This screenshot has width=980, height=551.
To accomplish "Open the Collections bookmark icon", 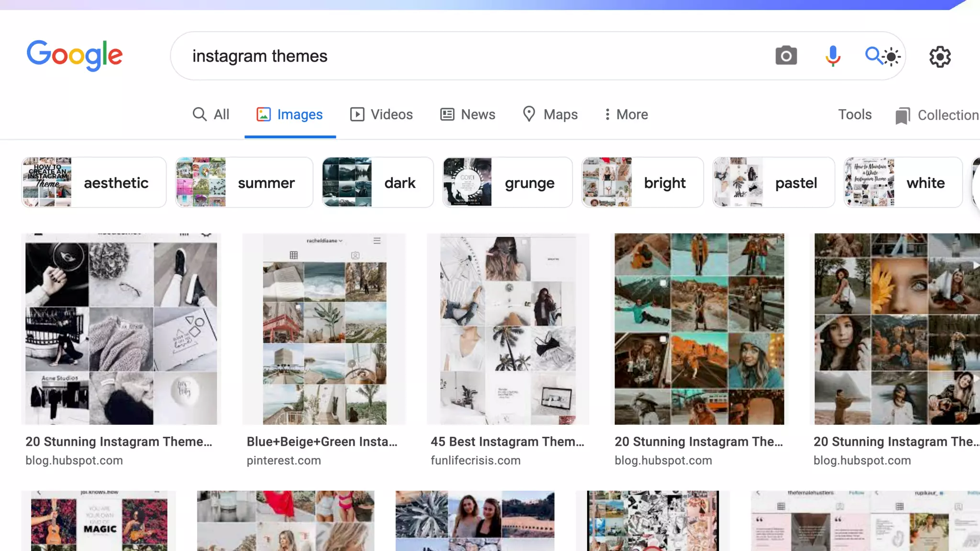I will pos(902,116).
